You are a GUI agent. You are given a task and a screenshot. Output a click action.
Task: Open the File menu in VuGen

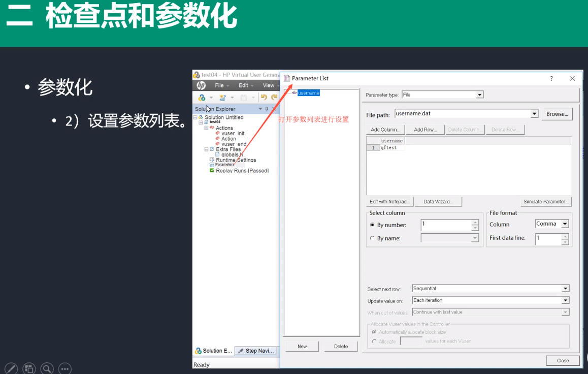click(222, 85)
